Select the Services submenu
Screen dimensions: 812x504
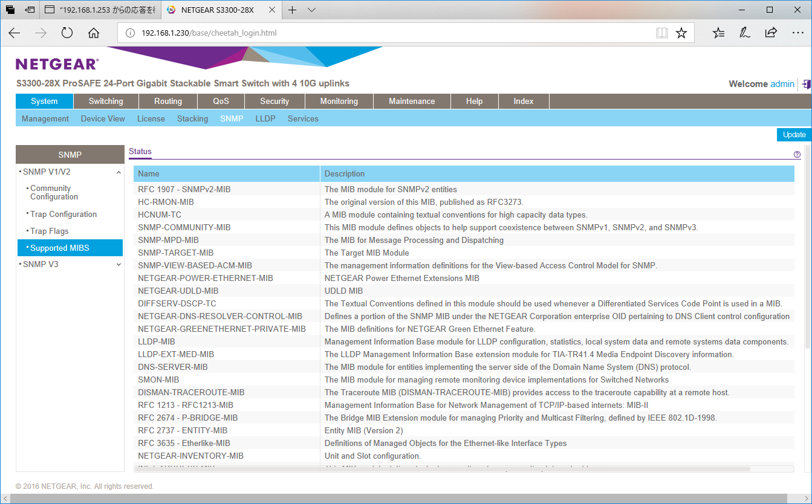point(303,118)
